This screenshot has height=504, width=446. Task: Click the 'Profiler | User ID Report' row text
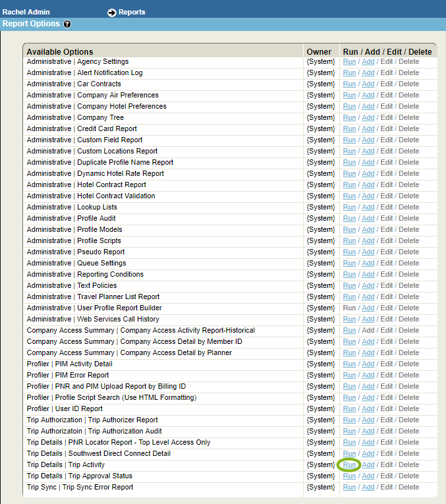tap(65, 409)
